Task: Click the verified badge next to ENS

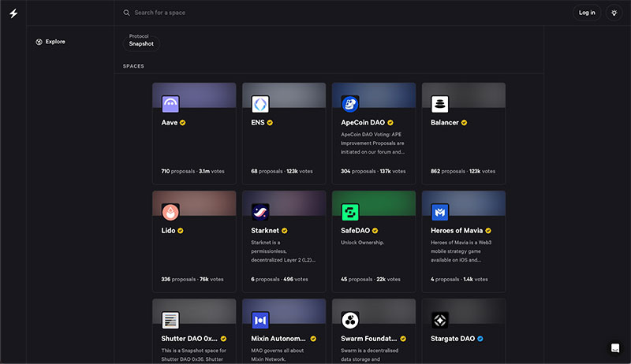Action: tap(270, 123)
